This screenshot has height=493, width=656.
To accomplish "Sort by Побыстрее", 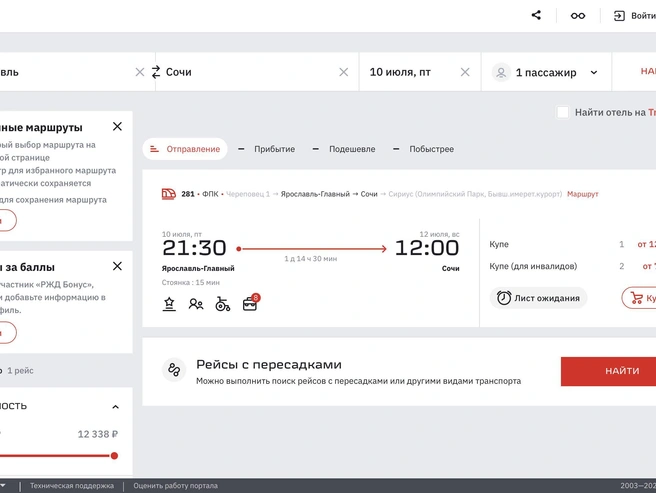I will [x=423, y=149].
